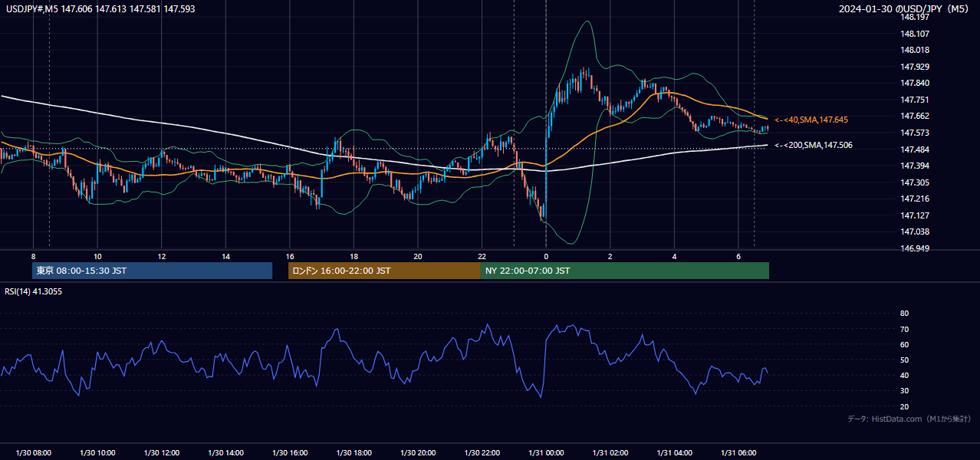The width and height of the screenshot is (980, 460).
Task: Click price axis value 147.305
Action: click(x=916, y=182)
